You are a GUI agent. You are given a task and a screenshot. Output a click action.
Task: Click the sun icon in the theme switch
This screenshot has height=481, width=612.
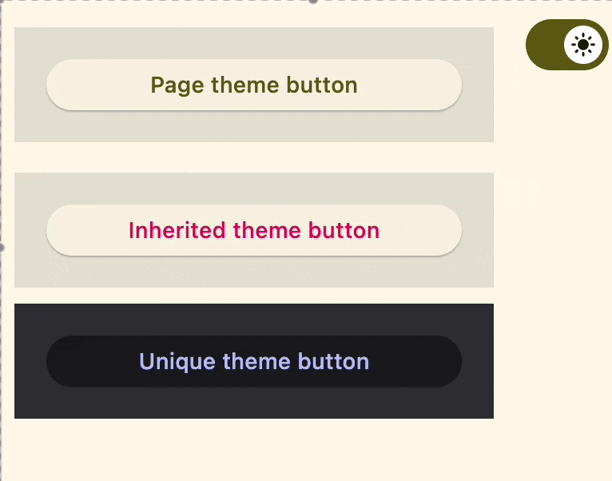[x=583, y=45]
